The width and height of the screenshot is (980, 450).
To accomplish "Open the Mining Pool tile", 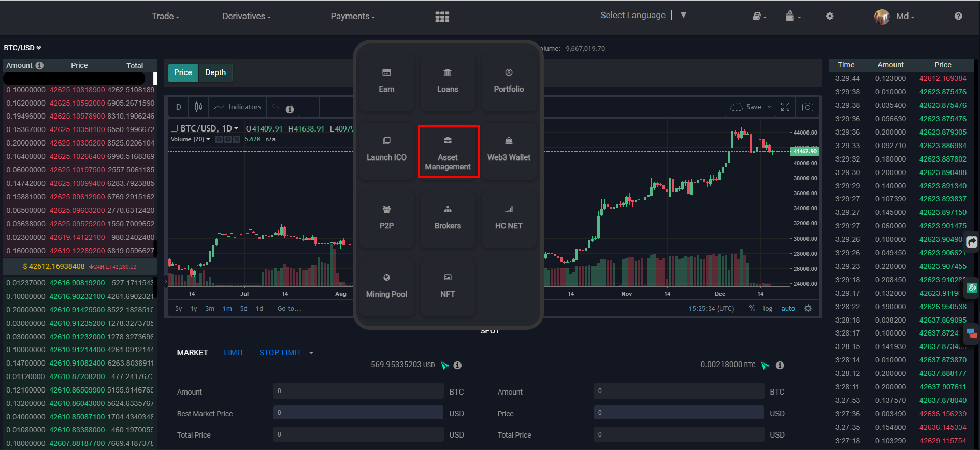I will tap(386, 287).
